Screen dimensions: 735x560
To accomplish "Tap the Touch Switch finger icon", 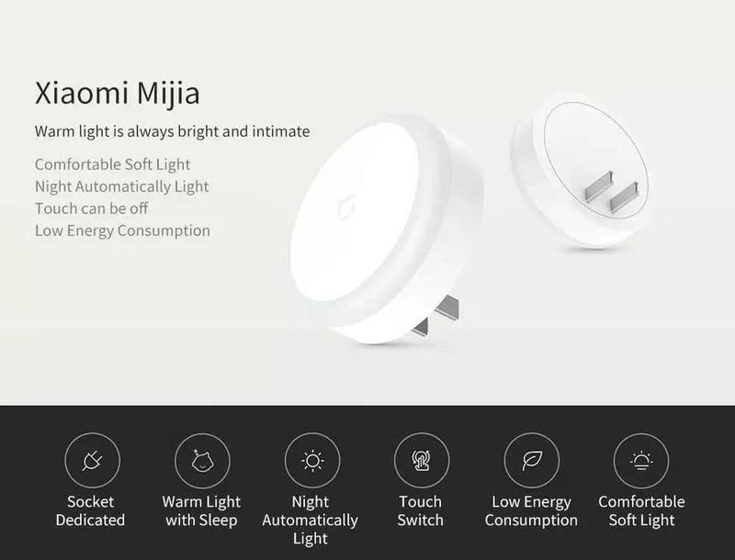I will click(x=422, y=460).
